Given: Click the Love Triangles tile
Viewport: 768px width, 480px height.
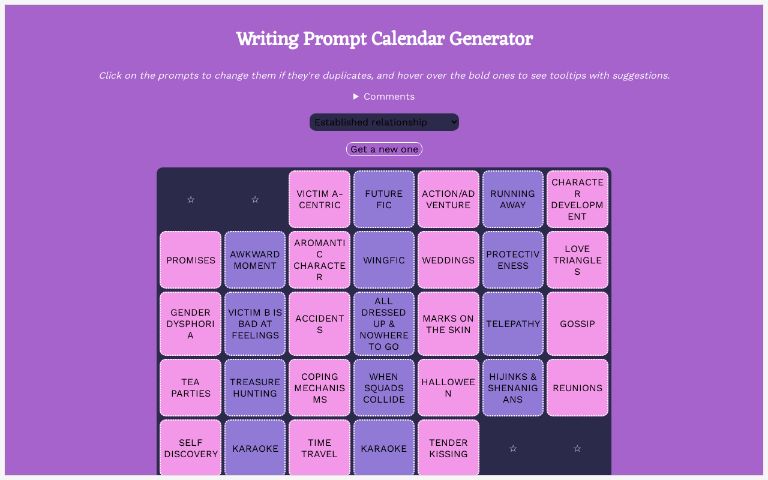Looking at the screenshot, I should click(577, 260).
